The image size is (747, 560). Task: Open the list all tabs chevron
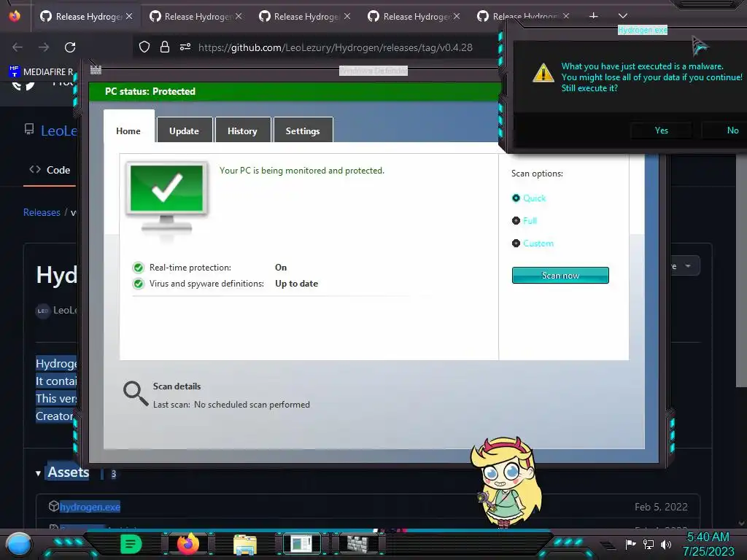coord(623,16)
